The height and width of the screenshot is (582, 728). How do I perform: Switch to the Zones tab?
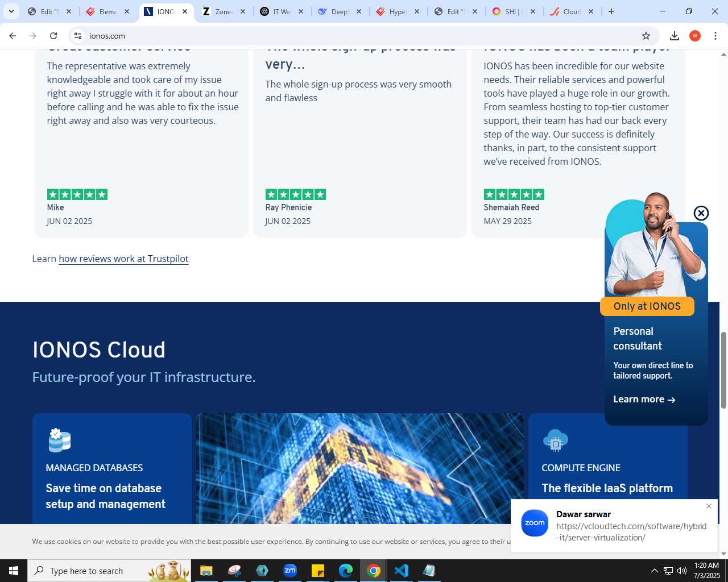coord(224,11)
